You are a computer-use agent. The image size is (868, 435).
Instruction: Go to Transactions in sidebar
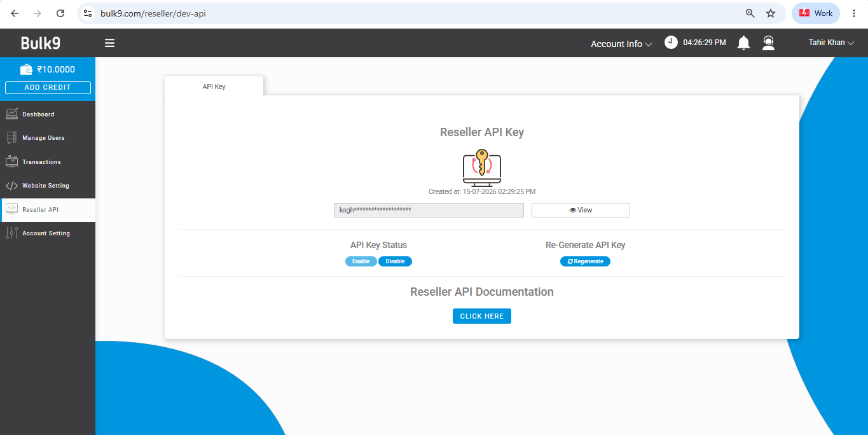[x=48, y=162]
